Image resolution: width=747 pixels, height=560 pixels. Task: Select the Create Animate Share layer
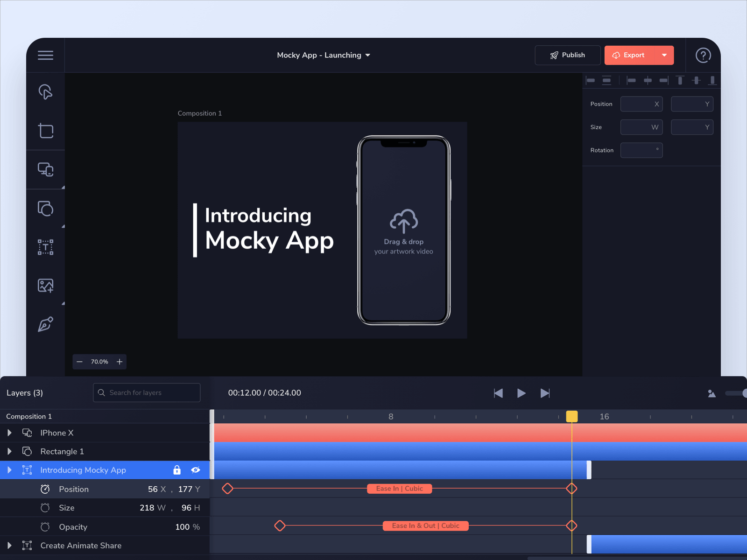[105, 546]
